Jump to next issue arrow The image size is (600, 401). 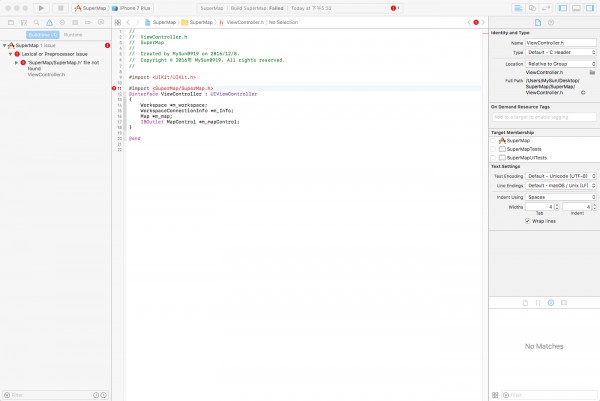tap(483, 23)
